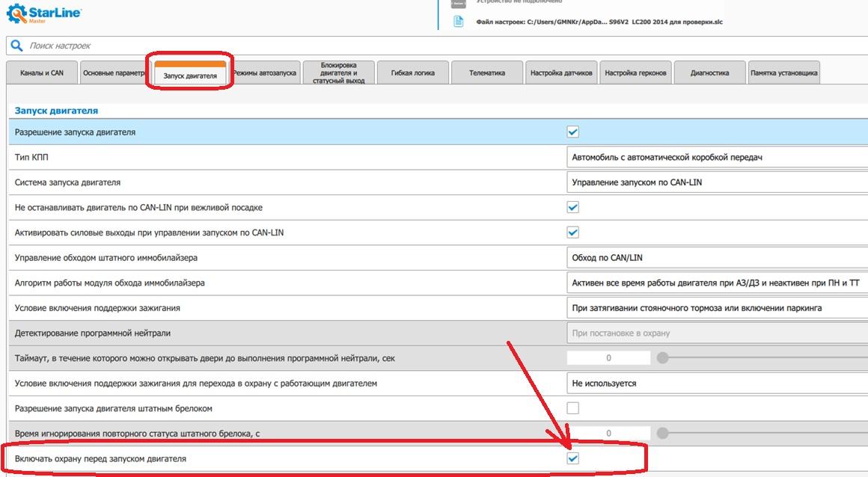Click the settings file document icon

tap(458, 22)
